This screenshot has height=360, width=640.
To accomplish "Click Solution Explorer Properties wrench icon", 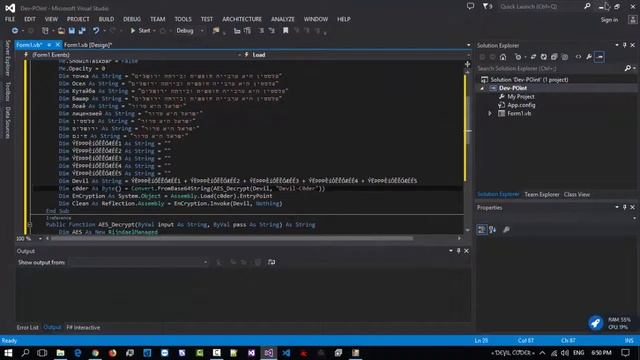I will [x=589, y=57].
